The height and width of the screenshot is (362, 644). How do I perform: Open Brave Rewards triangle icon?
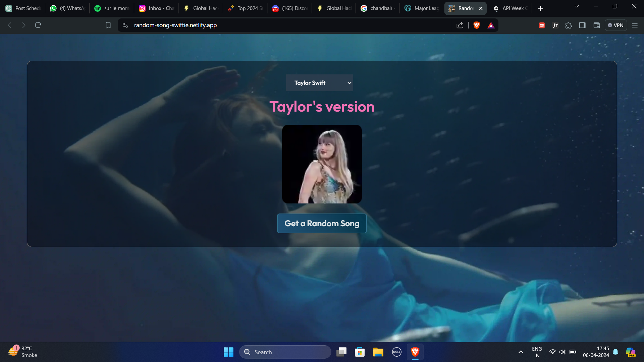point(491,25)
